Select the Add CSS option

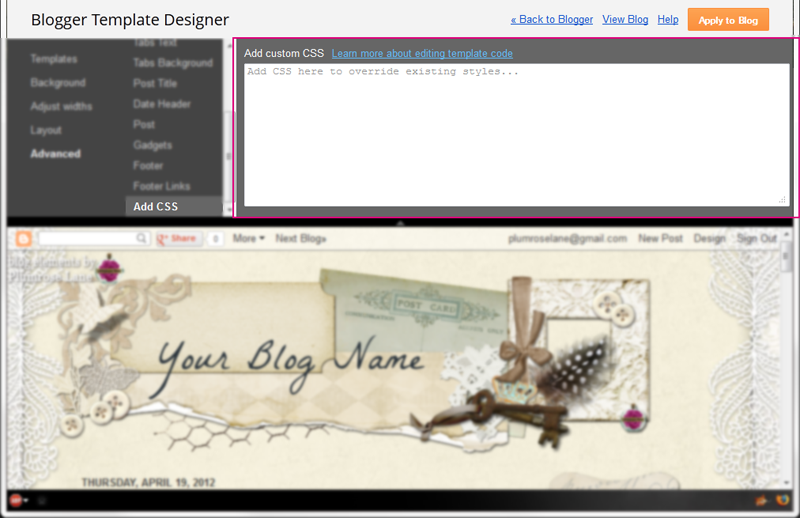point(173,207)
